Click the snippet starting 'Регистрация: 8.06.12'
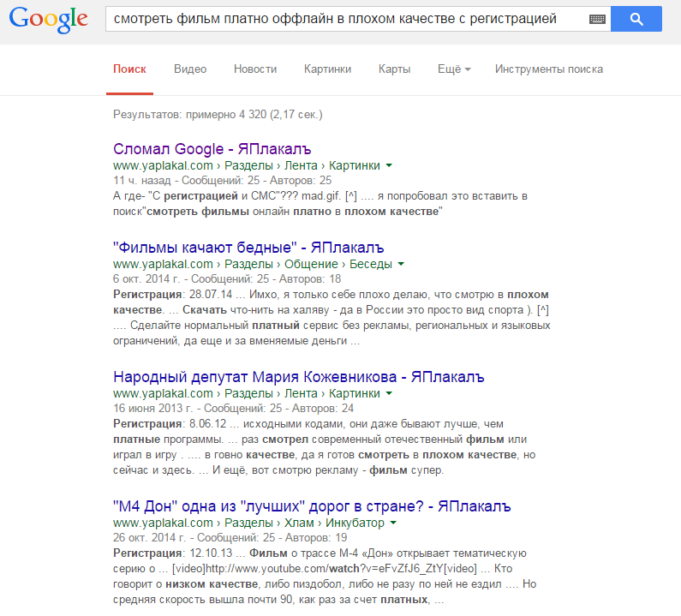Screen dimensions: 681x616 (x=325, y=447)
